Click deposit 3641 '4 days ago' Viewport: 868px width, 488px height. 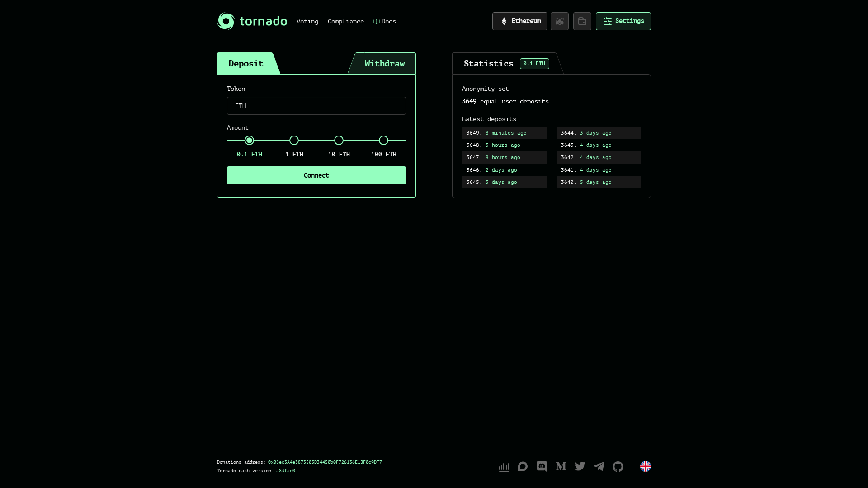pos(599,170)
